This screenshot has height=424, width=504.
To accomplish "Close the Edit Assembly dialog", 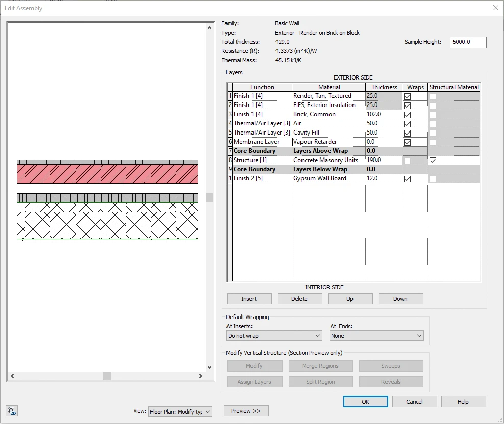I will [495, 8].
